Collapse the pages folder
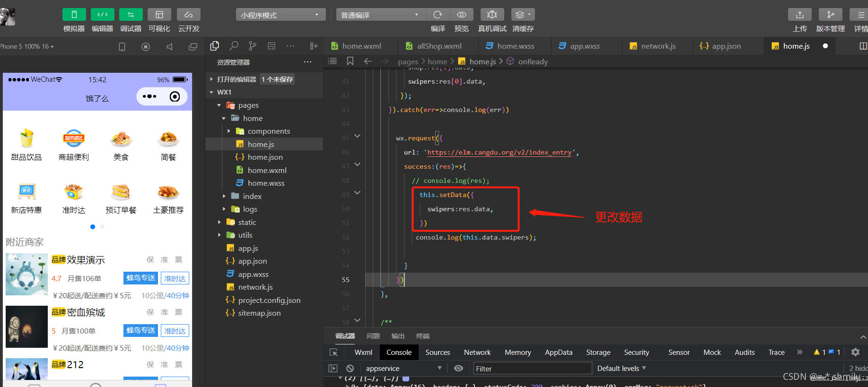 (x=219, y=105)
